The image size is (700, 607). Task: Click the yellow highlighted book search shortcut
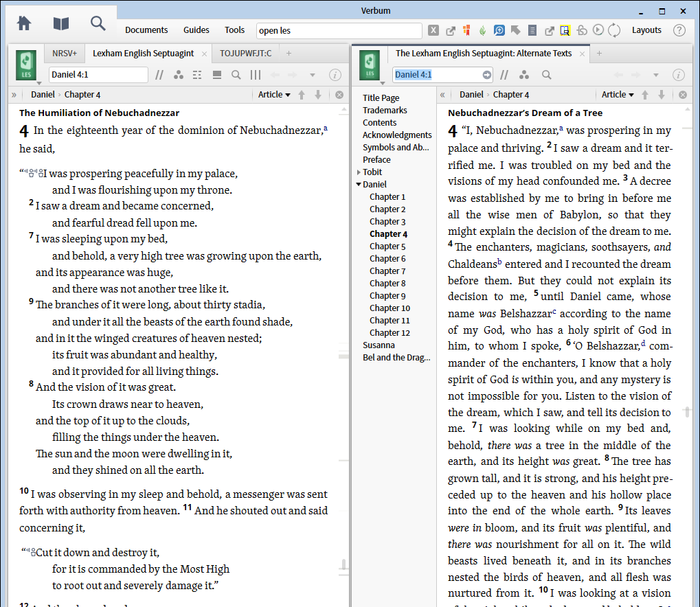(x=565, y=30)
